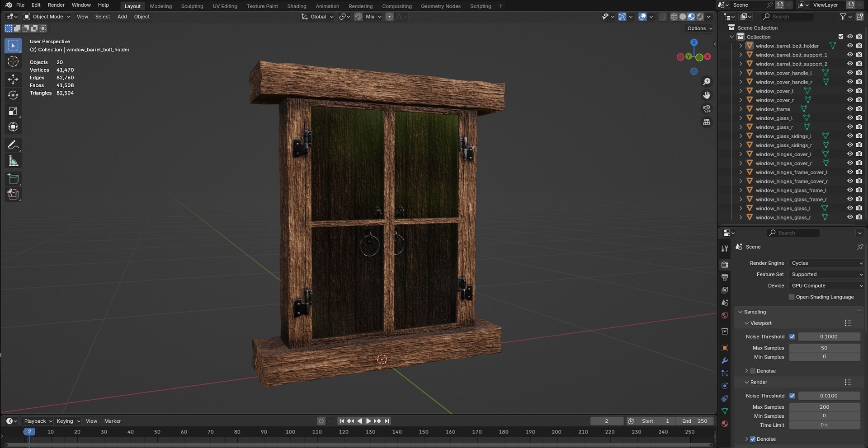
Task: Click the pan hand icon in viewport
Action: (x=707, y=95)
